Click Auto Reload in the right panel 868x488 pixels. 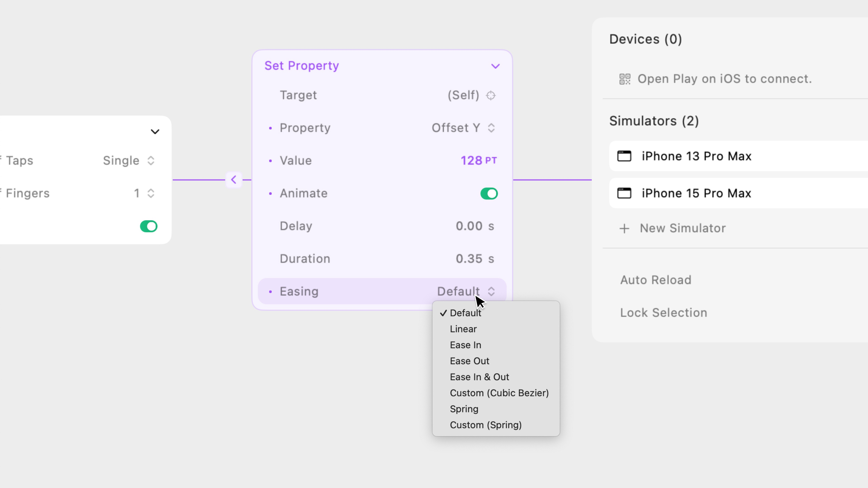[x=655, y=280]
